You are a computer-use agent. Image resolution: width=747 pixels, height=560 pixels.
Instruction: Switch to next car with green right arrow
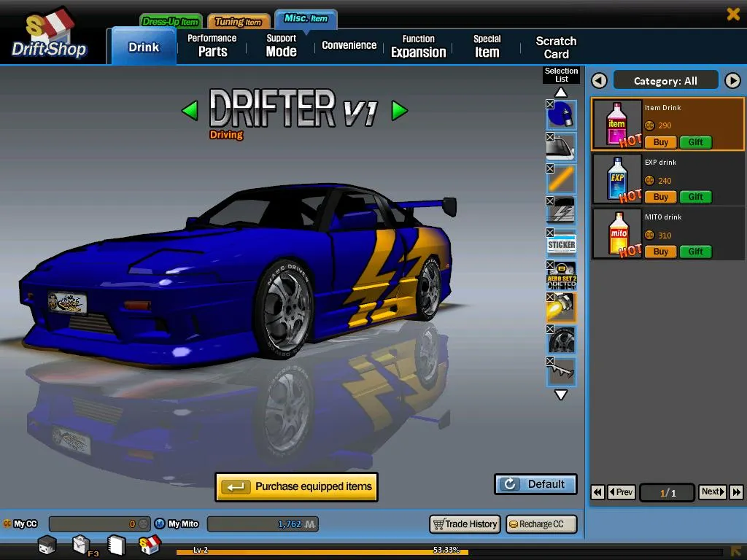399,111
